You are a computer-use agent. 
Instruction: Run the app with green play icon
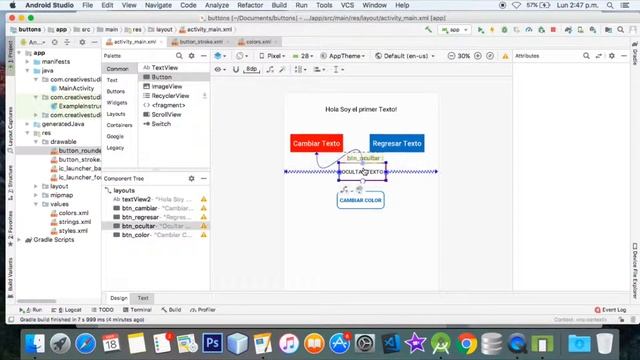(x=481, y=30)
